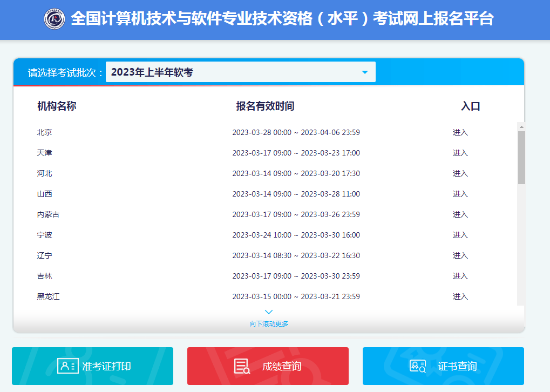
Task: Open the 进入 link for 黑龙江
Action: click(x=460, y=296)
